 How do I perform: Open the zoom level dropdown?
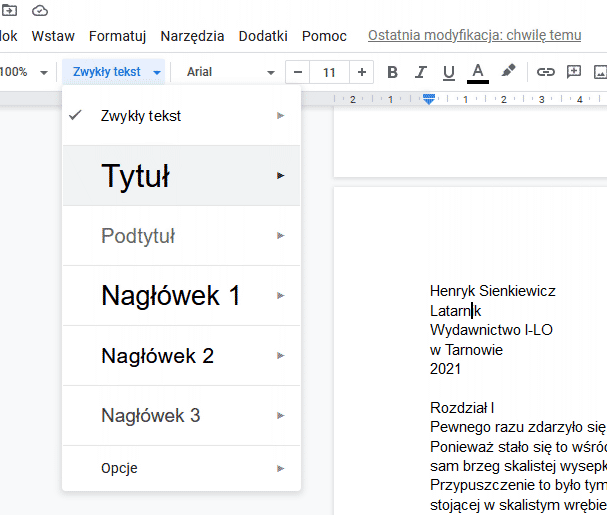tap(24, 72)
